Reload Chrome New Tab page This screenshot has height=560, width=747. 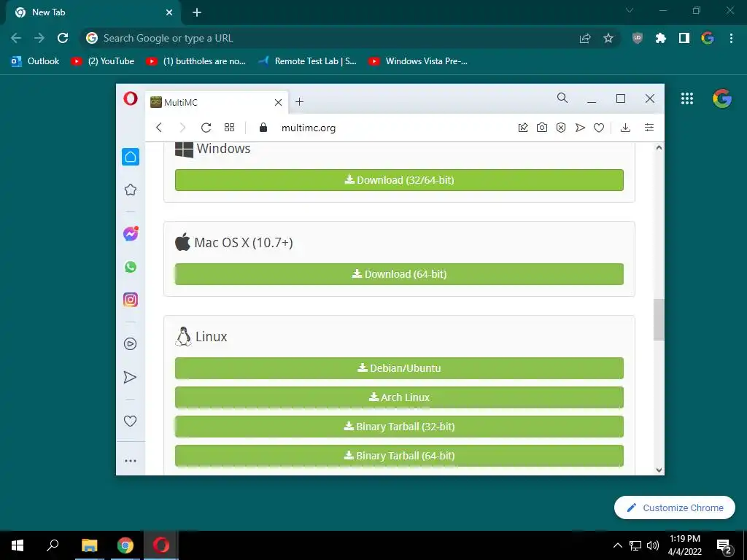(63, 38)
